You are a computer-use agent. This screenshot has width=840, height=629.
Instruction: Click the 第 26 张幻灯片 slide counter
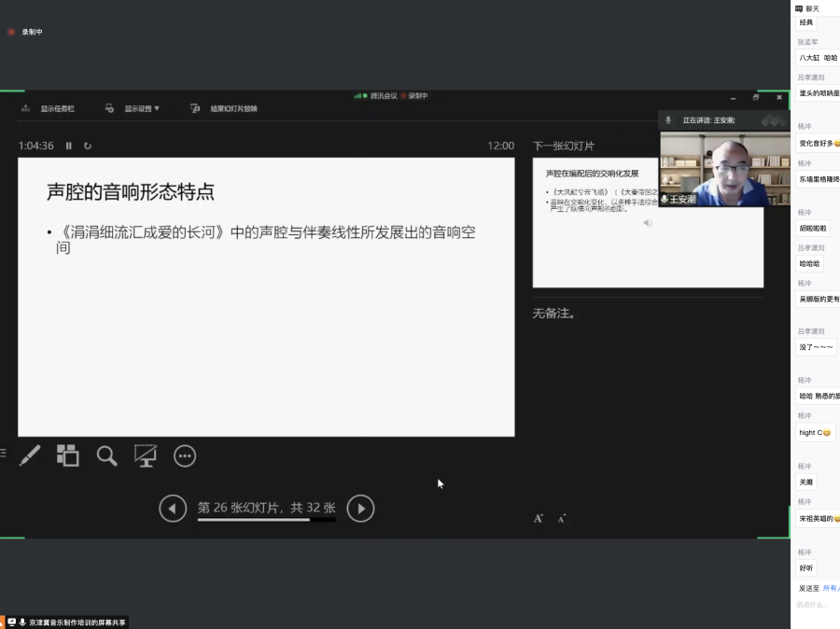point(267,508)
